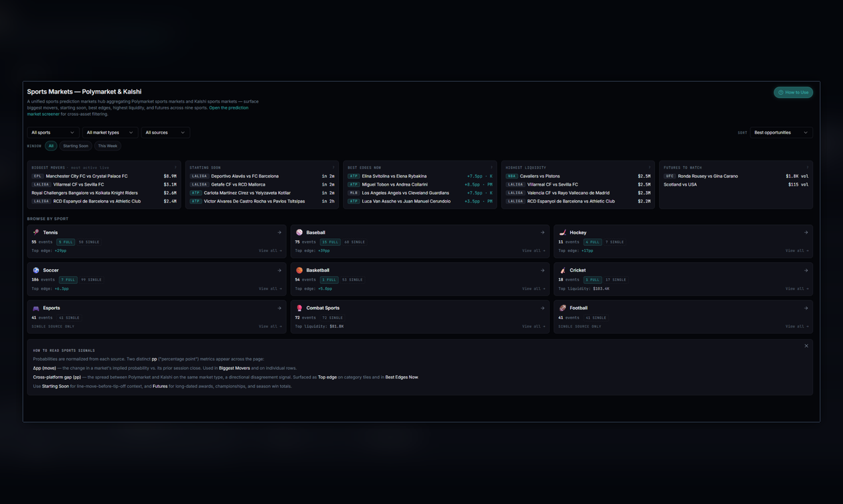Click the Combat Sports boxing glove icon
Image resolution: width=843 pixels, height=504 pixels.
tap(299, 308)
